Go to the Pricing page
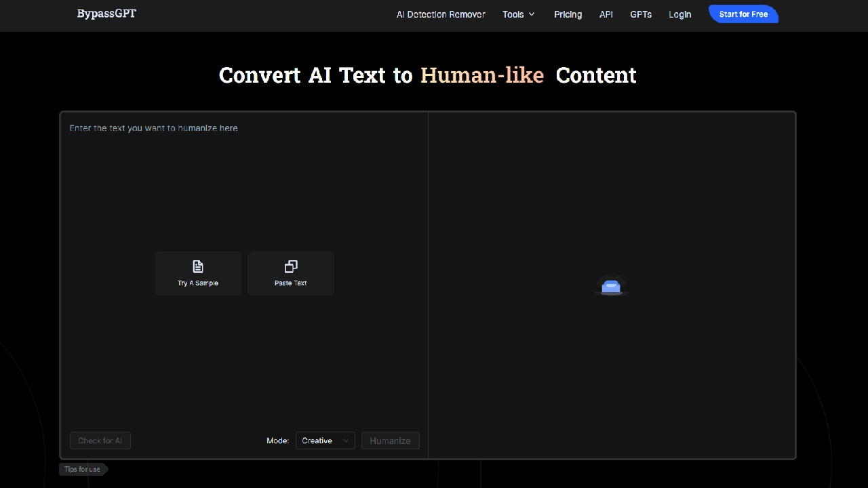This screenshot has height=488, width=868. [568, 14]
